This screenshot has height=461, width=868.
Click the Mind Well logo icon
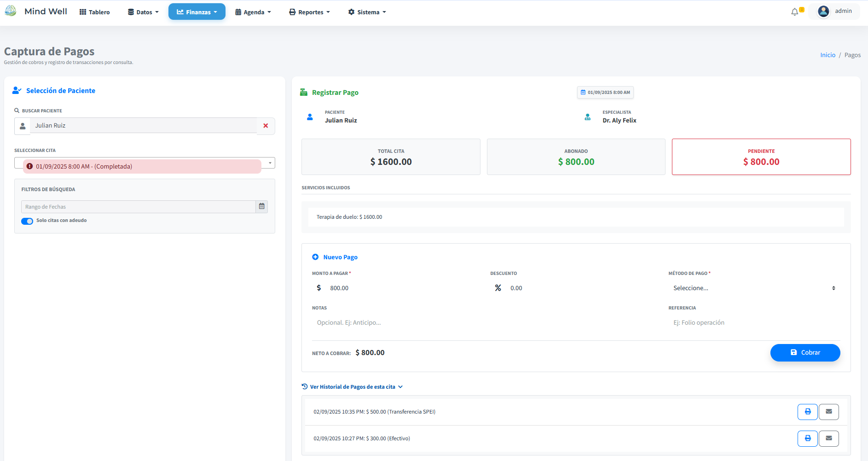click(x=11, y=11)
